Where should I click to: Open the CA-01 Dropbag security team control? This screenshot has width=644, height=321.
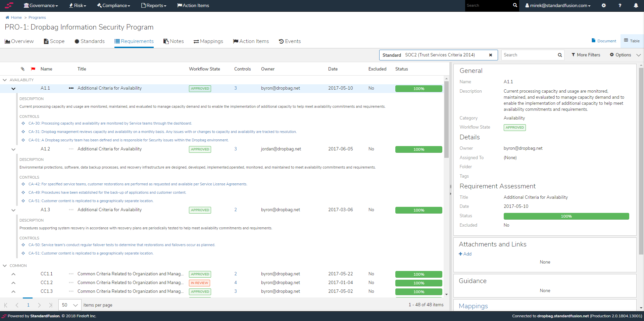(129, 140)
